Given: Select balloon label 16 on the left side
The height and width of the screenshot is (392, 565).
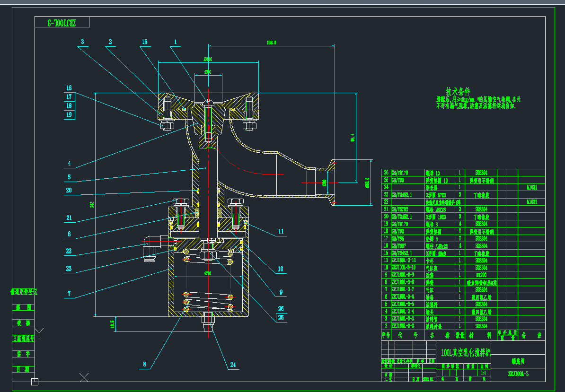Looking at the screenshot, I should [69, 88].
